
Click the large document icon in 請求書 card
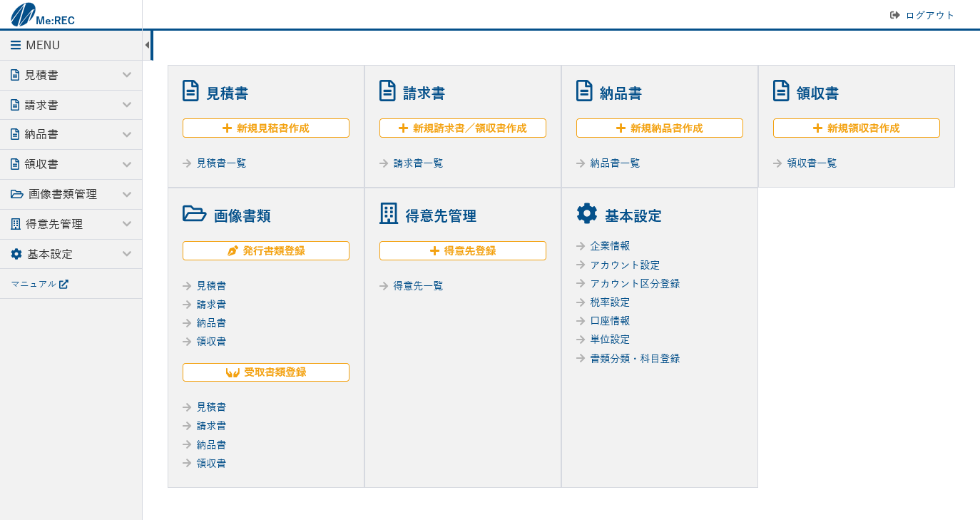point(387,91)
